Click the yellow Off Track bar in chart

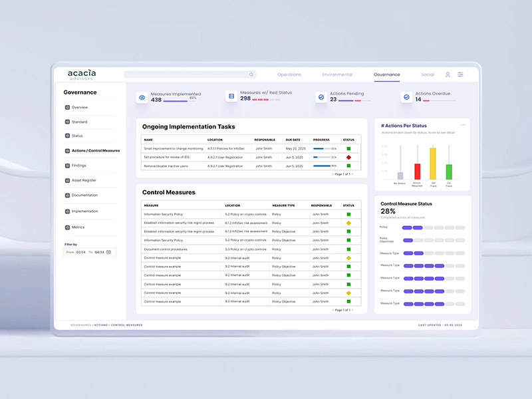click(x=433, y=164)
